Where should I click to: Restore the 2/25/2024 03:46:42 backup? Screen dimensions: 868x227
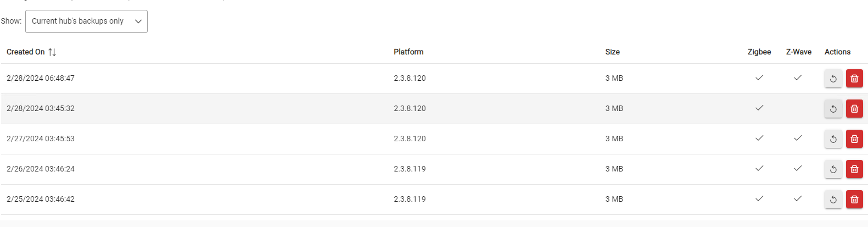coord(833,200)
